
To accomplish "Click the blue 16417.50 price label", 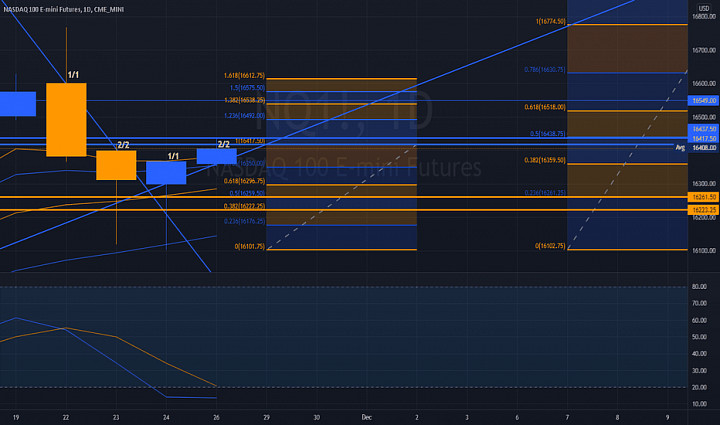I will point(703,139).
